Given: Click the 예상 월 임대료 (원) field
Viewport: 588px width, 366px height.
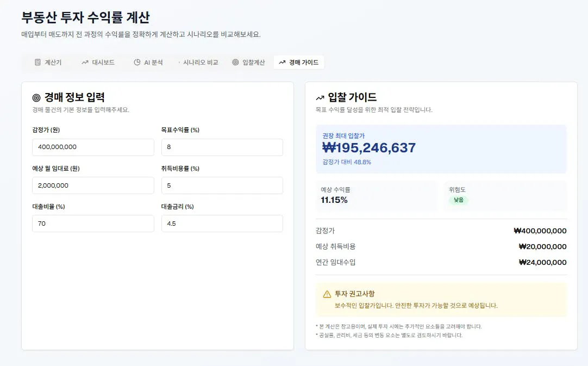Looking at the screenshot, I should [93, 185].
